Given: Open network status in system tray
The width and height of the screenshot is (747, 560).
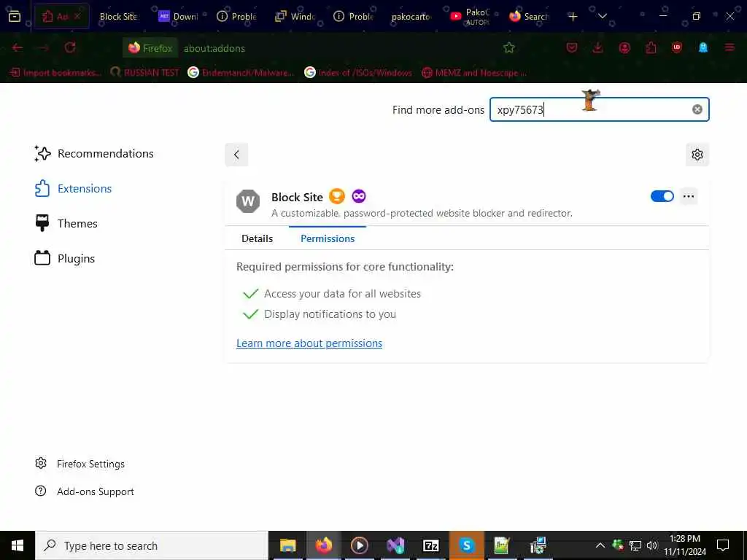Looking at the screenshot, I should pos(635,545).
